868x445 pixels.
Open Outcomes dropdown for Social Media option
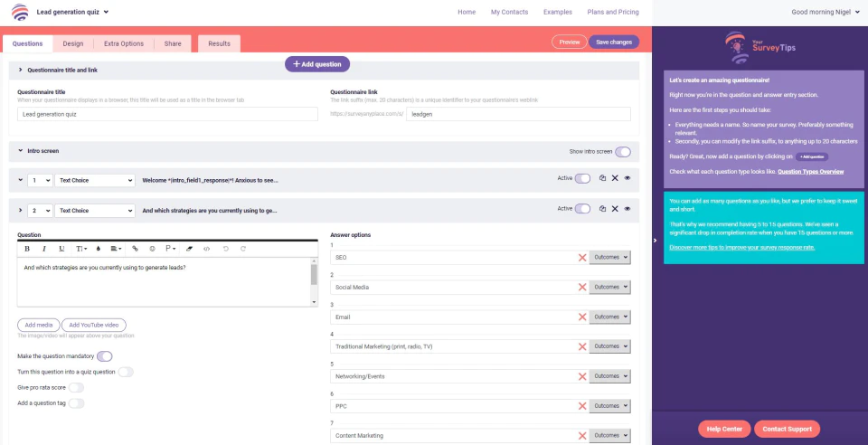click(x=610, y=288)
